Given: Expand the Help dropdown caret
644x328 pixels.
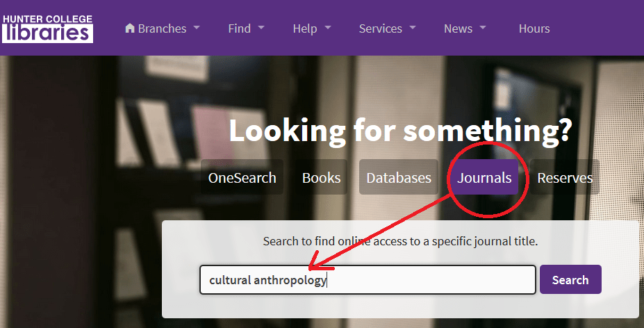Looking at the screenshot, I should pos(328,28).
